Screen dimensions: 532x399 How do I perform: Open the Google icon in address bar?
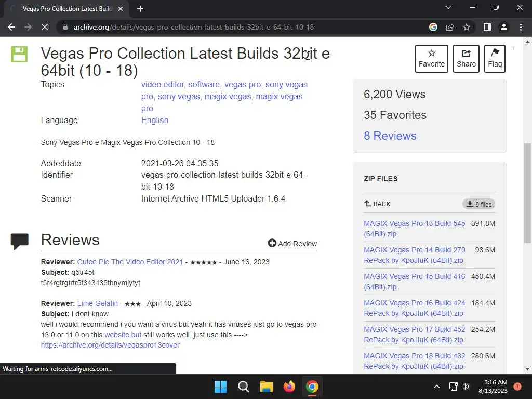pos(433,27)
